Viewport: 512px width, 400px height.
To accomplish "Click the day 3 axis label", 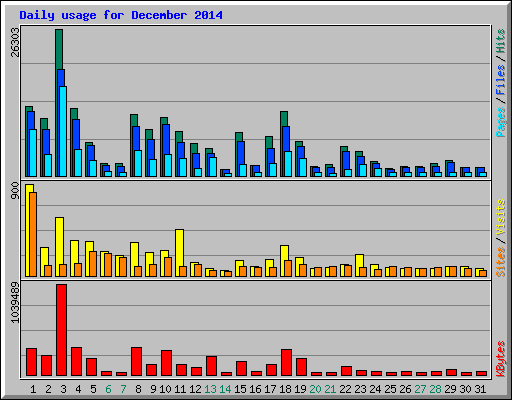I will coord(63,389).
